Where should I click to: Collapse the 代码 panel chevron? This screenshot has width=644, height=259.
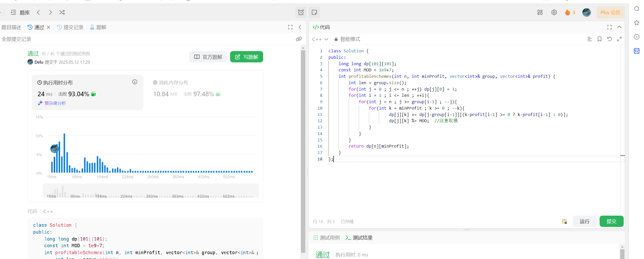click(x=619, y=27)
